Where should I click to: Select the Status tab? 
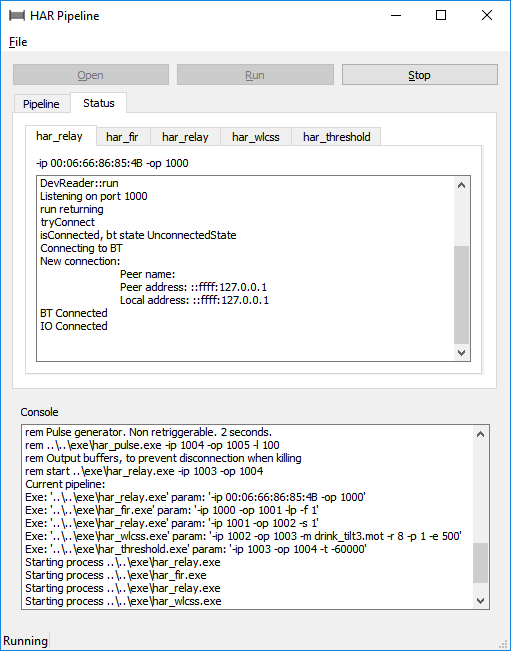pos(99,103)
